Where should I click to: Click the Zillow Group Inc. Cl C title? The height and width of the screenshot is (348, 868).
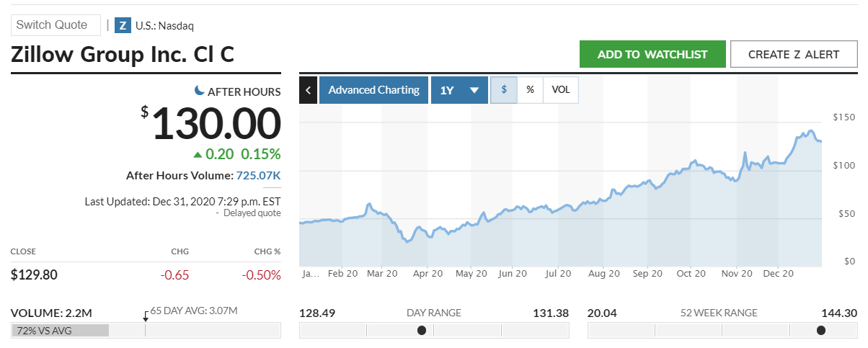(123, 55)
